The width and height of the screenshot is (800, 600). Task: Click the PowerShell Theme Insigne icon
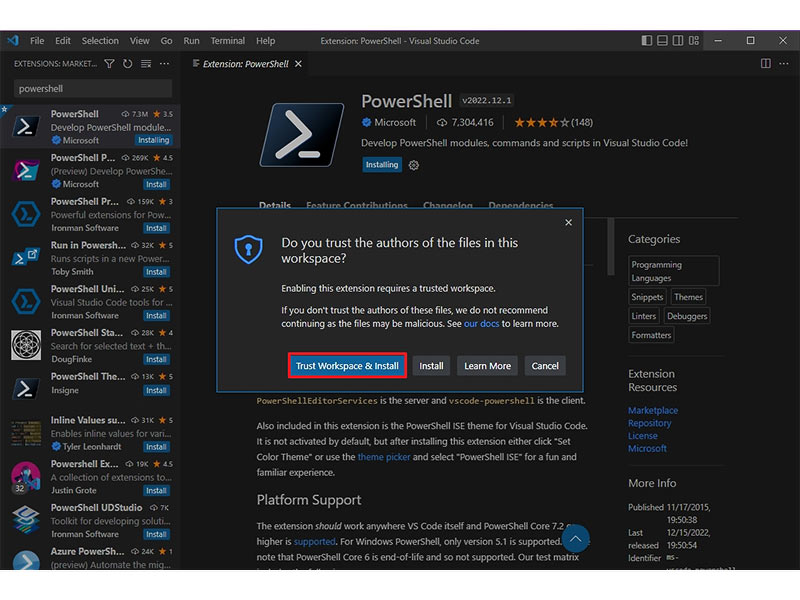pos(26,389)
